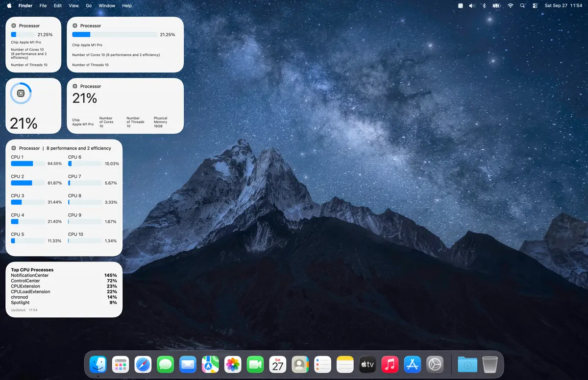Open Maps from the Dock

210,364
